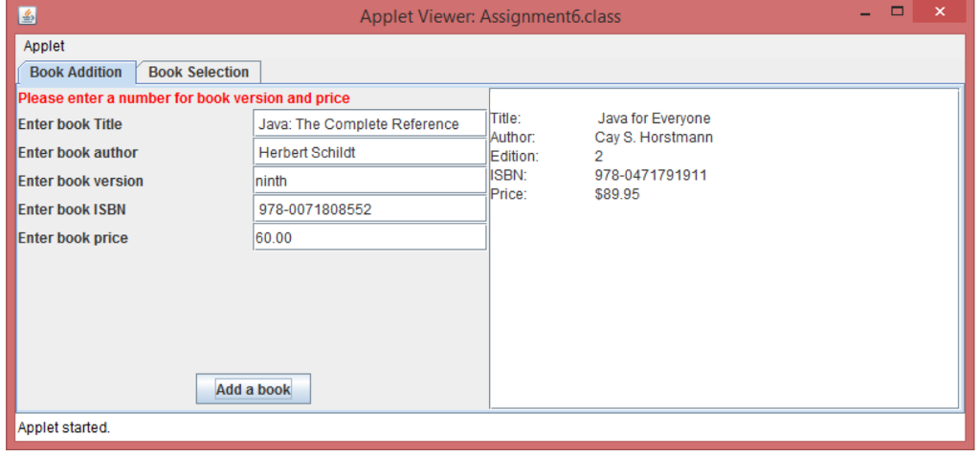The image size is (980, 457).
Task: Focus the book Title input field
Action: click(x=370, y=123)
